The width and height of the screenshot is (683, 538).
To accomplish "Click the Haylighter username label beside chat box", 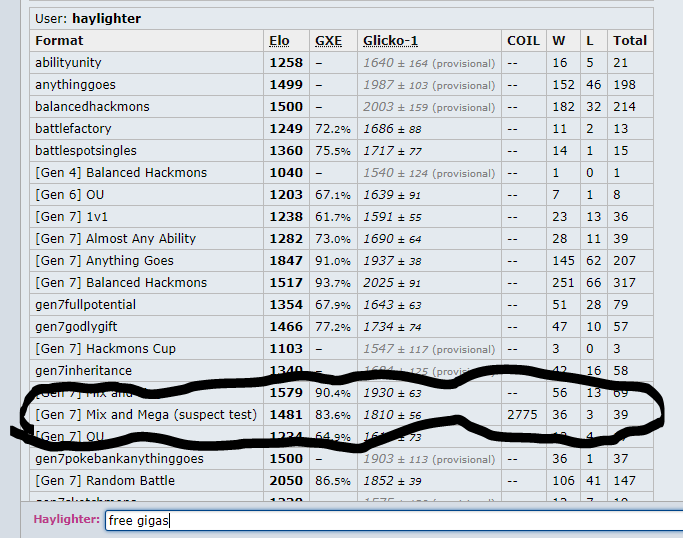I will point(66,520).
